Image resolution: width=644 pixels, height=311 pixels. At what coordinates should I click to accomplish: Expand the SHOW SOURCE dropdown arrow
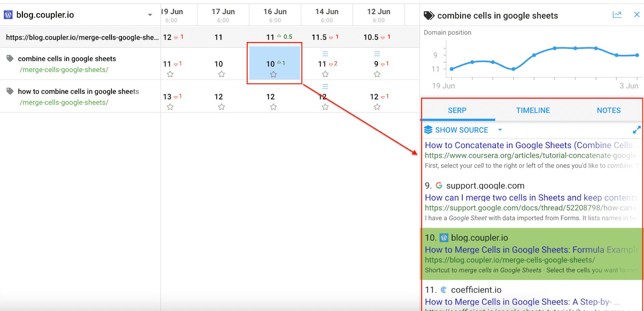[500, 130]
